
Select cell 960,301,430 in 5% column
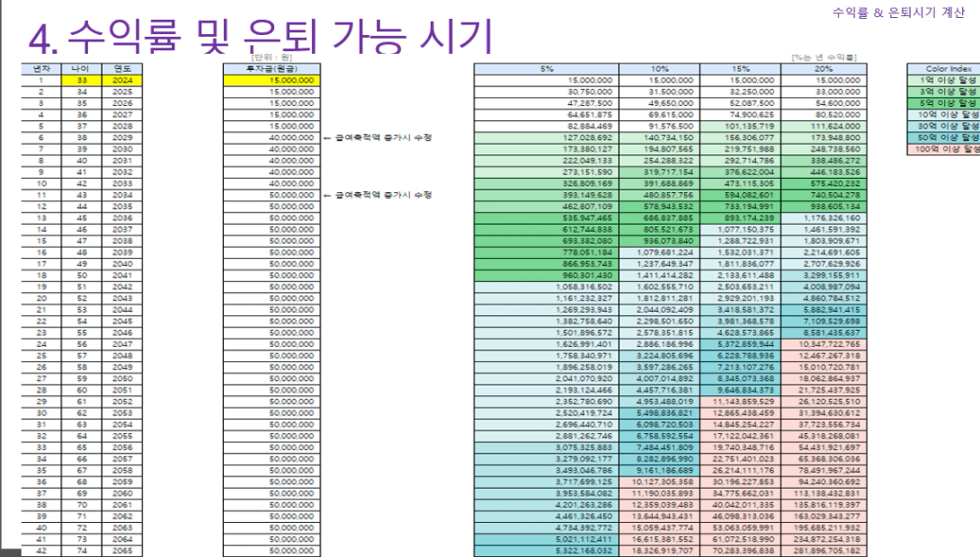point(547,276)
